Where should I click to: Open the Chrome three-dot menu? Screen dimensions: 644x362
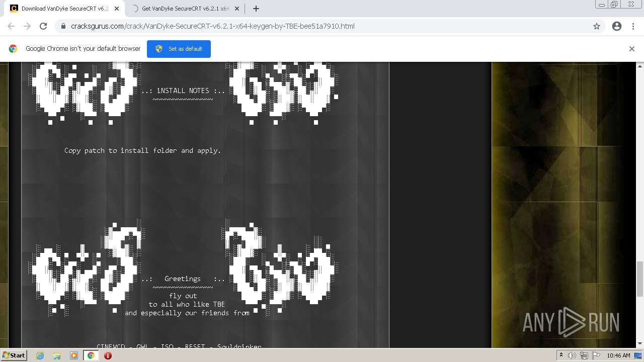(x=633, y=26)
